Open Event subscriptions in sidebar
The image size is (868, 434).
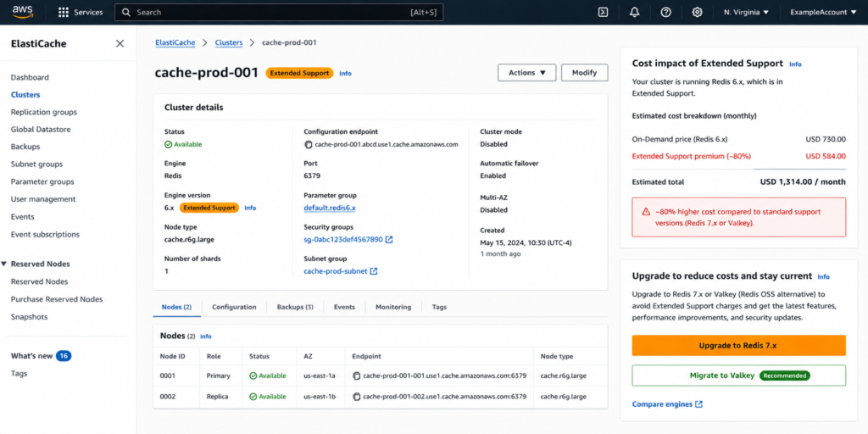coord(45,235)
